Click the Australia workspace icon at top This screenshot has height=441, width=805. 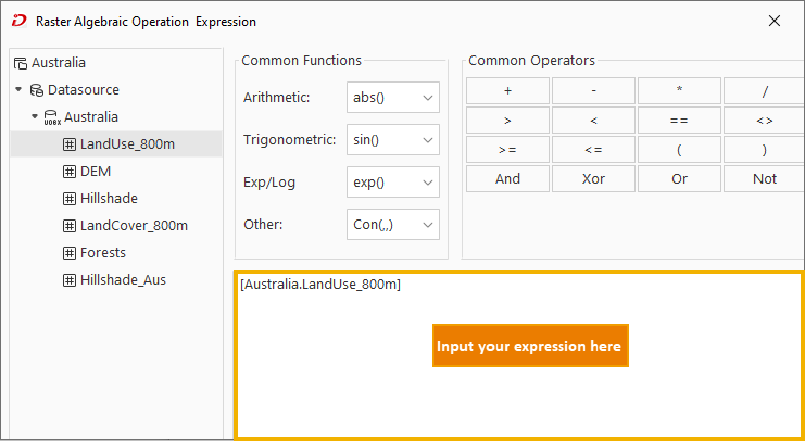point(20,63)
